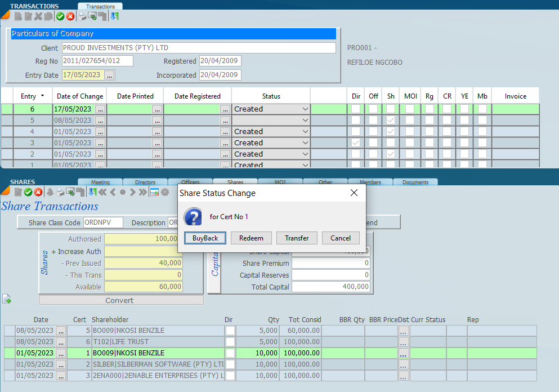Click the Reg No input field

coord(97,61)
